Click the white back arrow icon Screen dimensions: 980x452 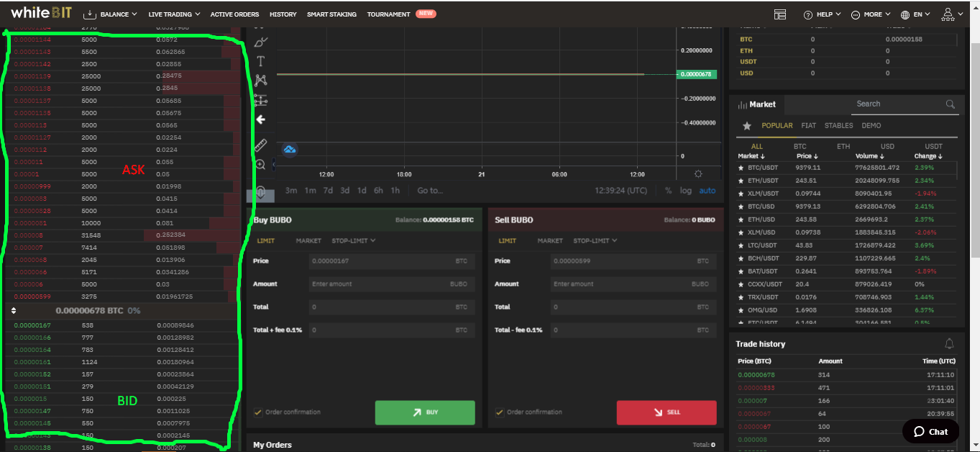pos(261,119)
